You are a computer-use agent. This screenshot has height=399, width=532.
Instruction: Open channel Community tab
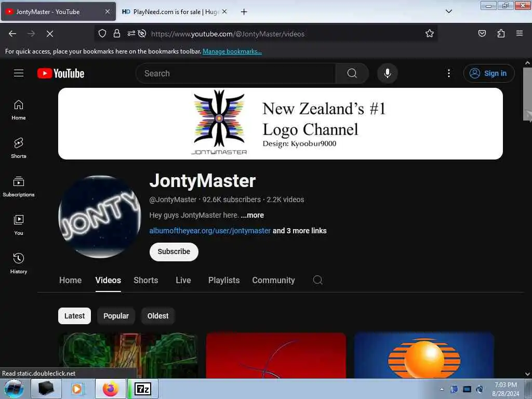(273, 280)
